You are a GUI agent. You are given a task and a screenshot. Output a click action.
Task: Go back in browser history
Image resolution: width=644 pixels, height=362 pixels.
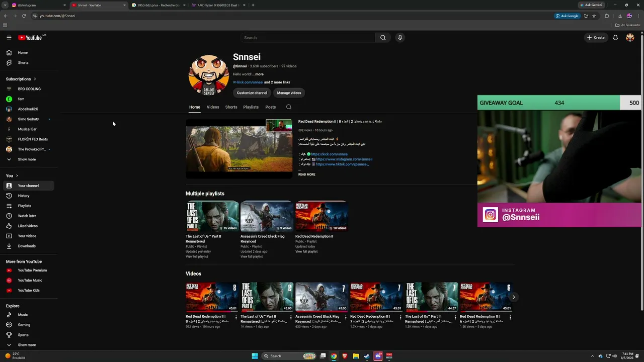click(6, 16)
